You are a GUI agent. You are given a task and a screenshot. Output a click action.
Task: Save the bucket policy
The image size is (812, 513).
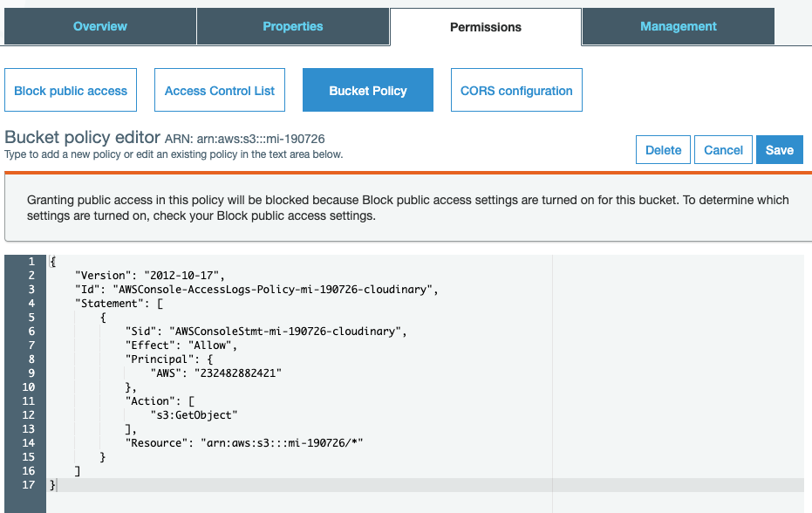click(x=780, y=150)
